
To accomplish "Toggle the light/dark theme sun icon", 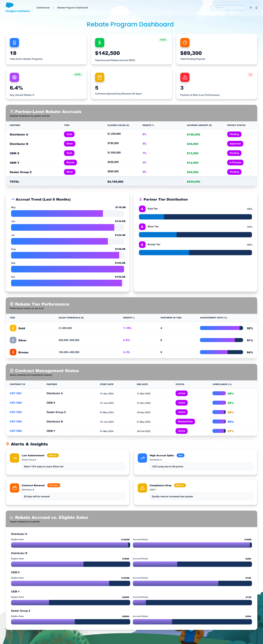I will 251,8.
